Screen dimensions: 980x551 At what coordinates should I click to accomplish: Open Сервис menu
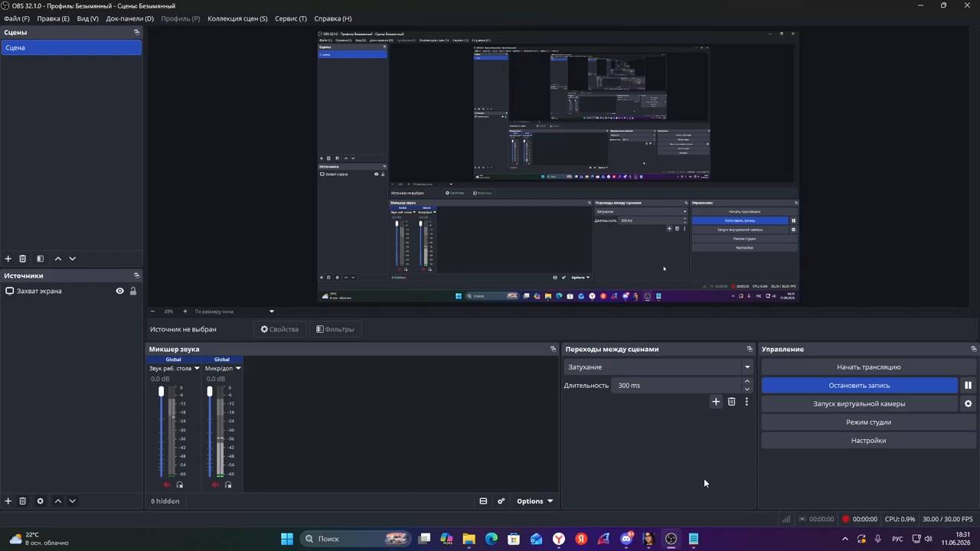click(291, 18)
